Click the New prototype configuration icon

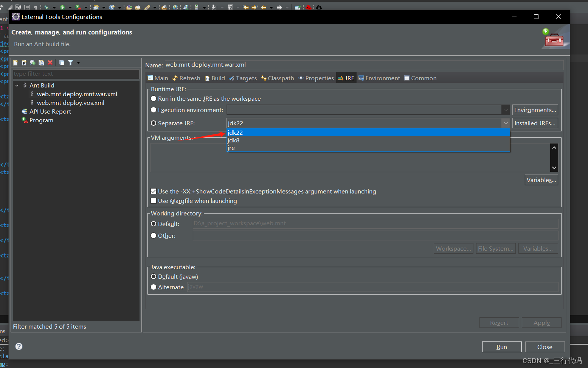tap(24, 62)
